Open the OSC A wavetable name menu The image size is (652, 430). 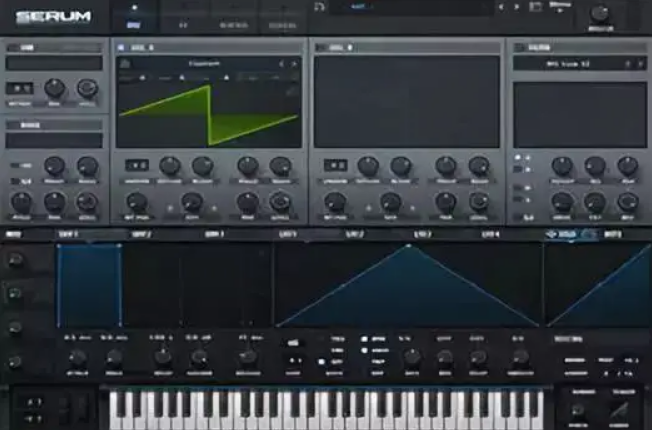tap(204, 64)
